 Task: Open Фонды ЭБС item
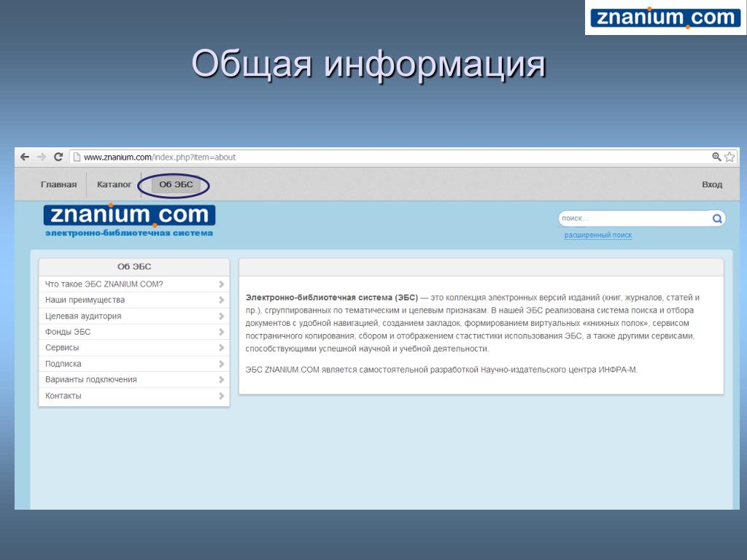point(134,332)
